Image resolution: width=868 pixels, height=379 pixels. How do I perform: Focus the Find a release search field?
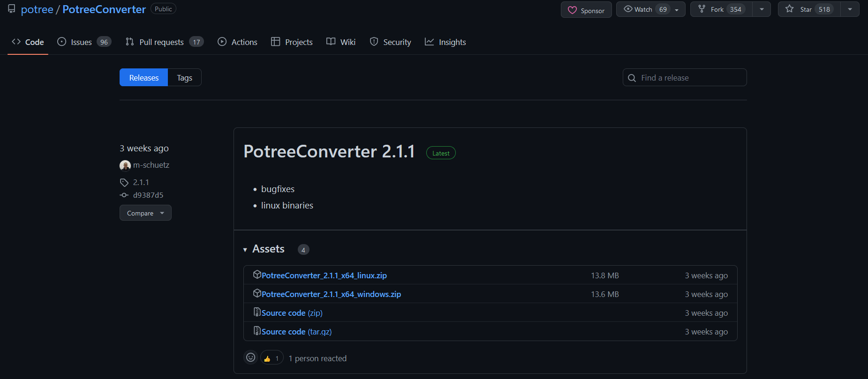click(685, 77)
